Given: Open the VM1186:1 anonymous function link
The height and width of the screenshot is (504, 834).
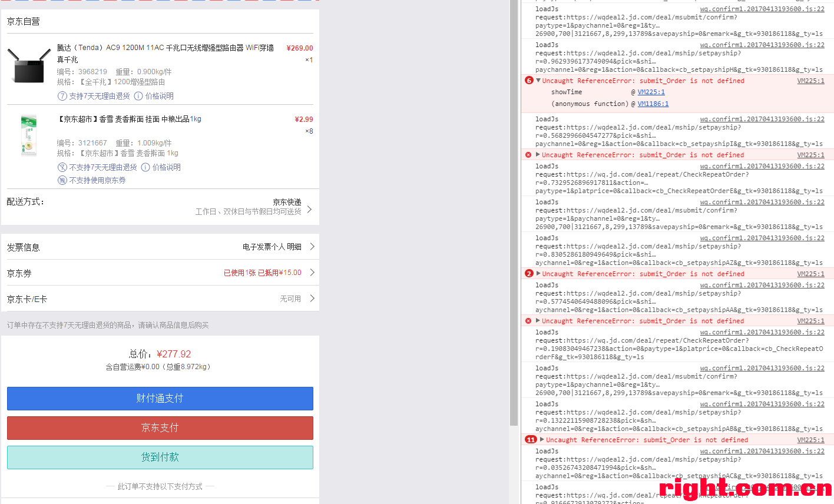Looking at the screenshot, I should click(x=653, y=104).
